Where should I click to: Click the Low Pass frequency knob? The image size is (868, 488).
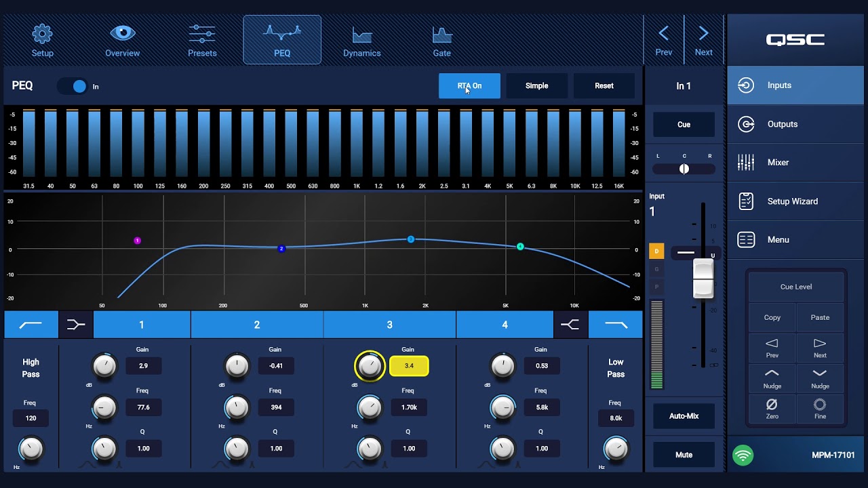click(x=616, y=449)
